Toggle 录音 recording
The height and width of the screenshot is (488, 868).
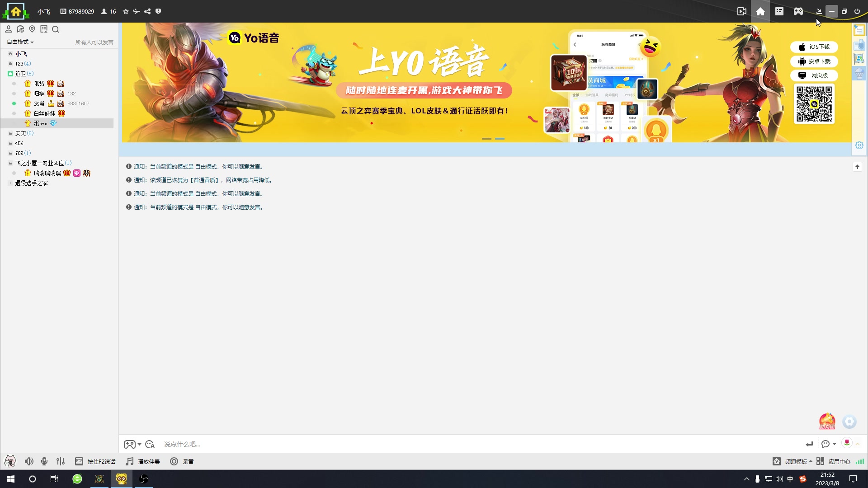coord(182,461)
